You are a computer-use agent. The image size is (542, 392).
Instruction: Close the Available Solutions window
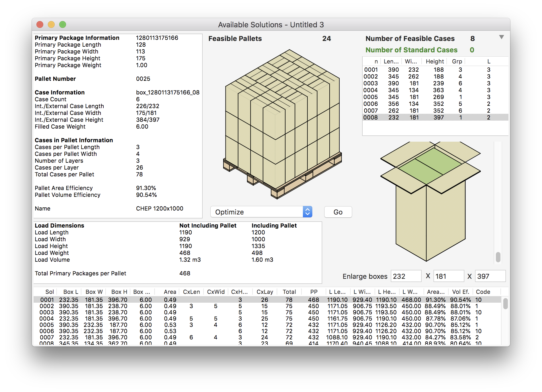pyautogui.click(x=40, y=25)
